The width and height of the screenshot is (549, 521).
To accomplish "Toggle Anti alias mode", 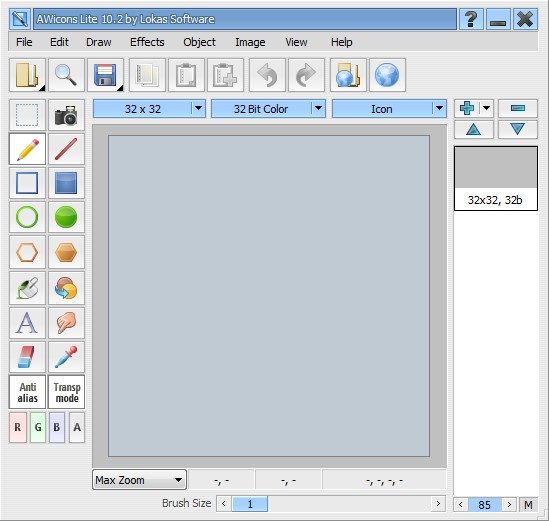I will click(x=27, y=392).
